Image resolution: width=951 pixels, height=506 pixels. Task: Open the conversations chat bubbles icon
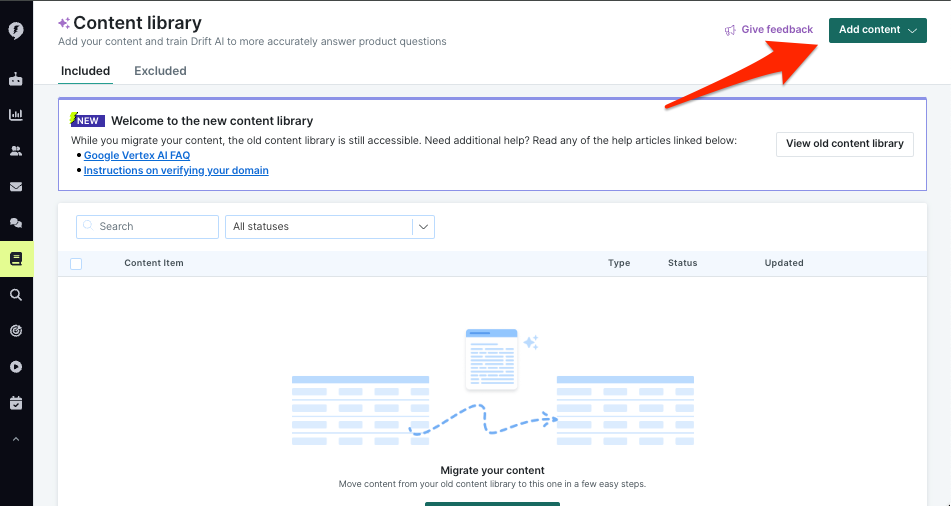click(x=16, y=223)
